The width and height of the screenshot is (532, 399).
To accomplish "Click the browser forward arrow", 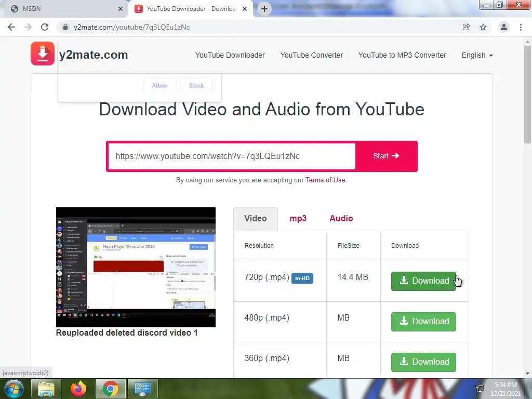I will coord(28,27).
